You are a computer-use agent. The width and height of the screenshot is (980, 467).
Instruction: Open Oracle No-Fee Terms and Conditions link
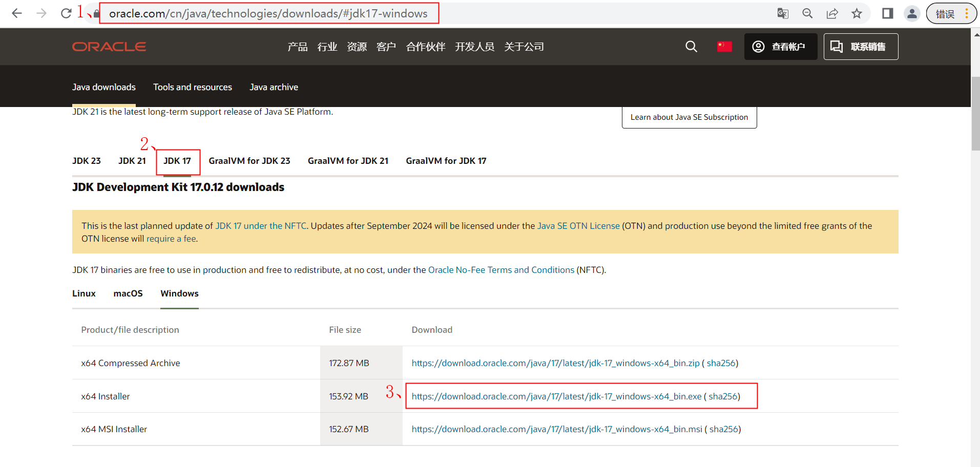click(x=501, y=270)
